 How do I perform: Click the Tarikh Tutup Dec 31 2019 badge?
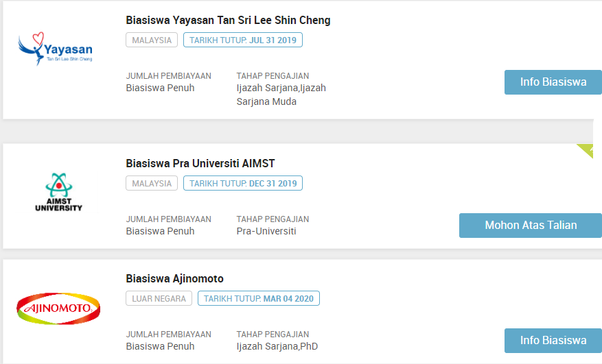(x=243, y=184)
